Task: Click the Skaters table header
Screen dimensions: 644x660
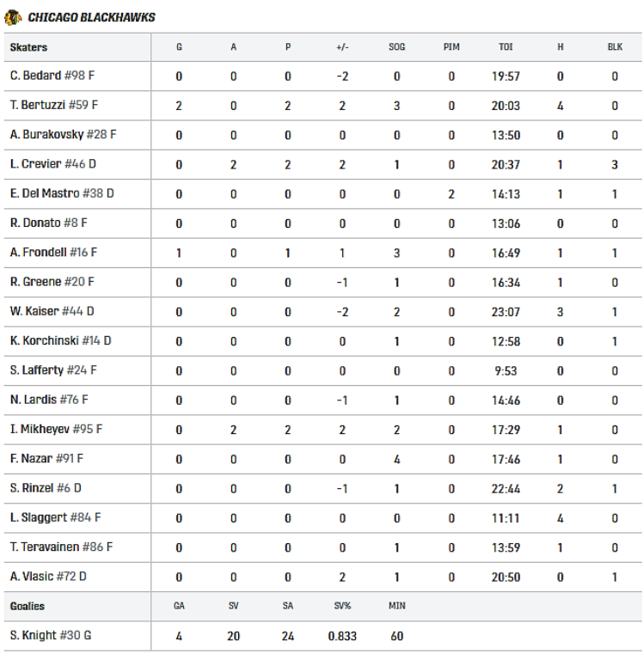Action: [28, 47]
